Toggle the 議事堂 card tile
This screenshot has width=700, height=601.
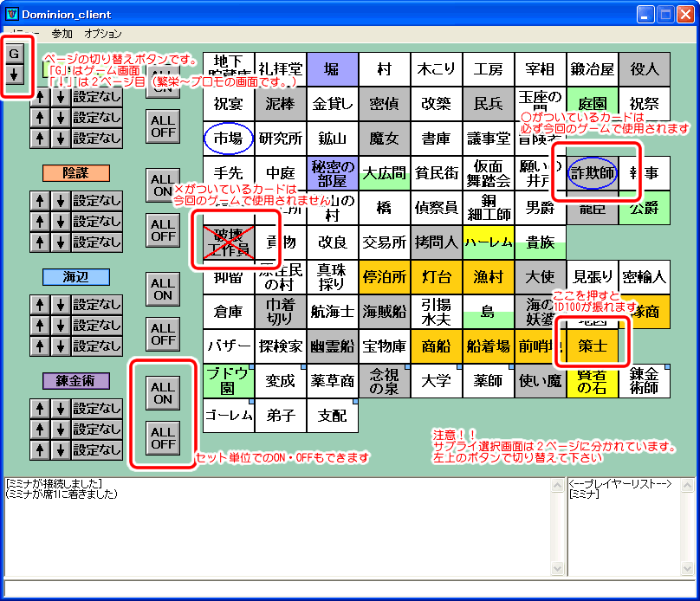[488, 139]
